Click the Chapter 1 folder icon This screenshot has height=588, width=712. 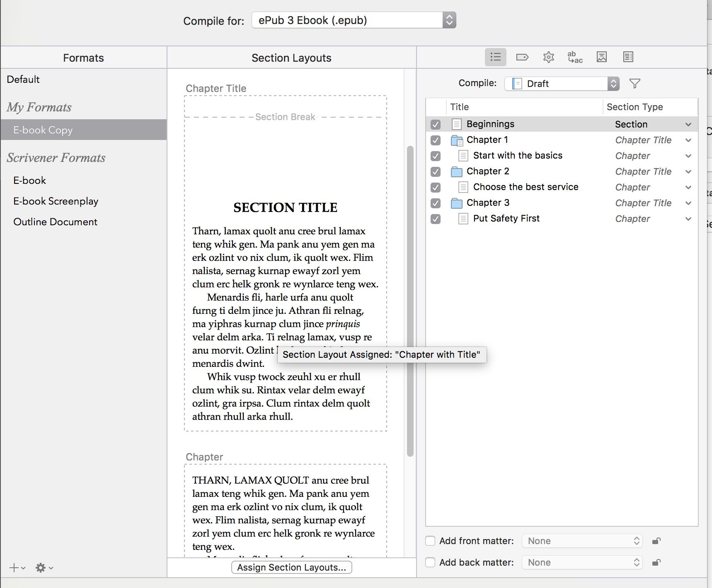(457, 140)
